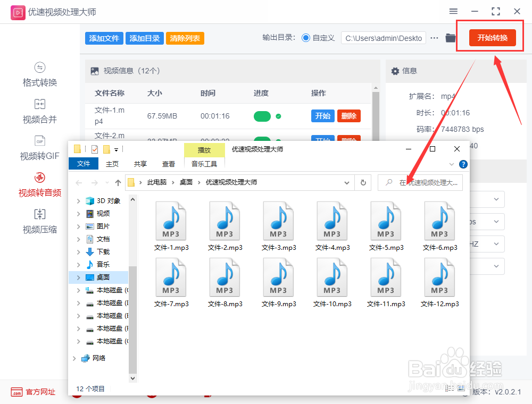Switch to the 查看 ribbon tab
This screenshot has height=404, width=532.
(169, 164)
